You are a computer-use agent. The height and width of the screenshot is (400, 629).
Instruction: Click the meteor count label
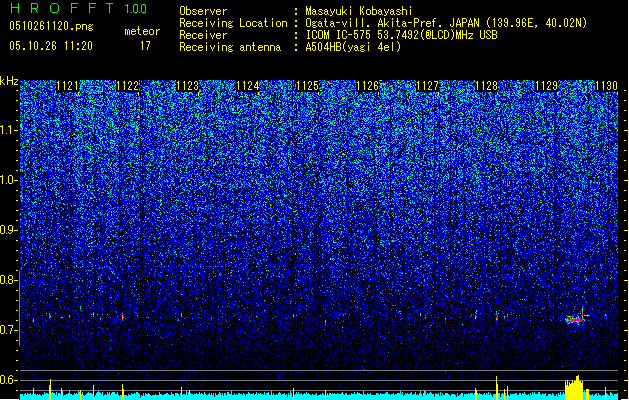click(142, 31)
